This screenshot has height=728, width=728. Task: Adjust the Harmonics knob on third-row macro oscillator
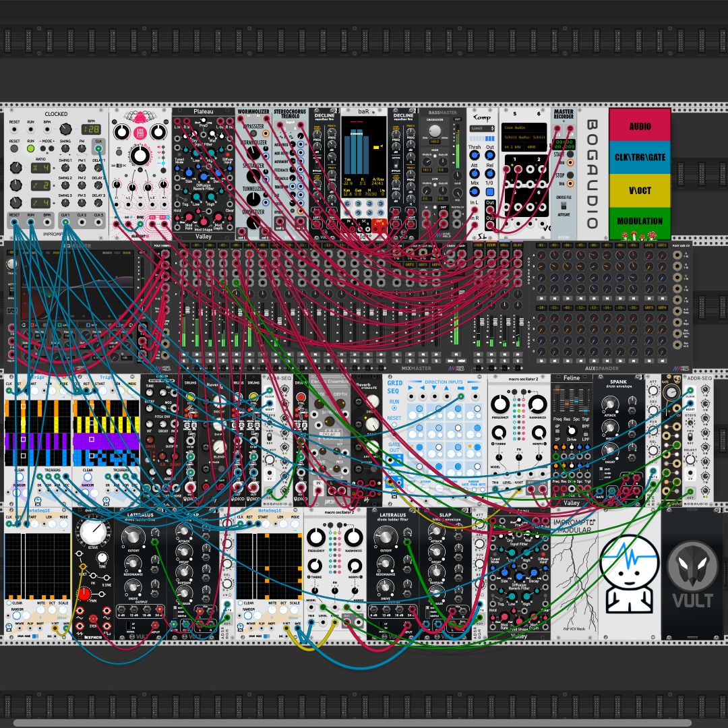point(537,404)
